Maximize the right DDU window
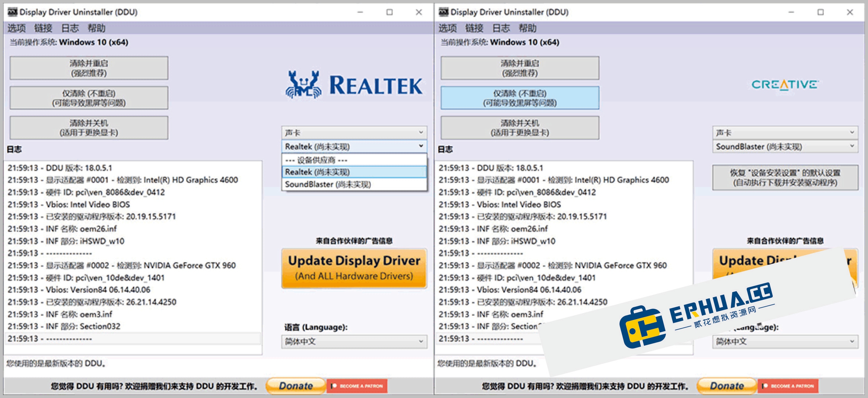 click(x=821, y=12)
